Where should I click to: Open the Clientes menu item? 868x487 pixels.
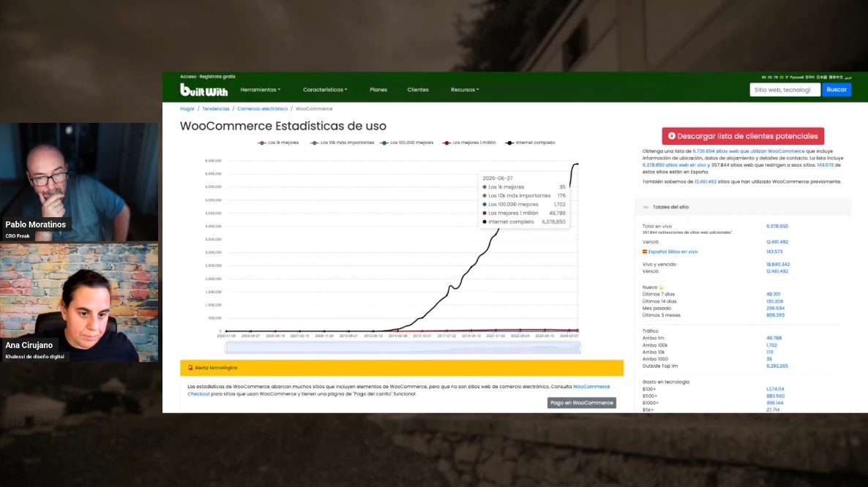[x=418, y=89]
